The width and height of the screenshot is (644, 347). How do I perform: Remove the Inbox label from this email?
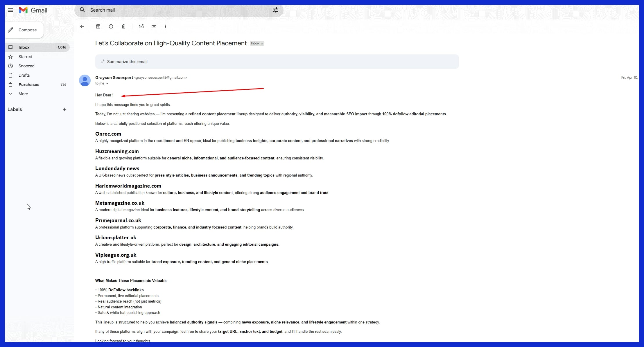(x=262, y=43)
